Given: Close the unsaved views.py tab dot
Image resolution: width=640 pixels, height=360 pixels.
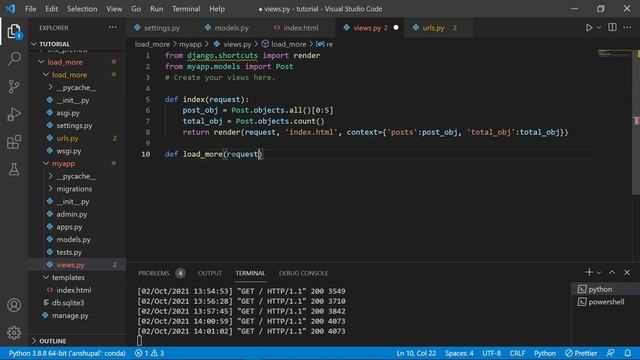Looking at the screenshot, I should [396, 28].
